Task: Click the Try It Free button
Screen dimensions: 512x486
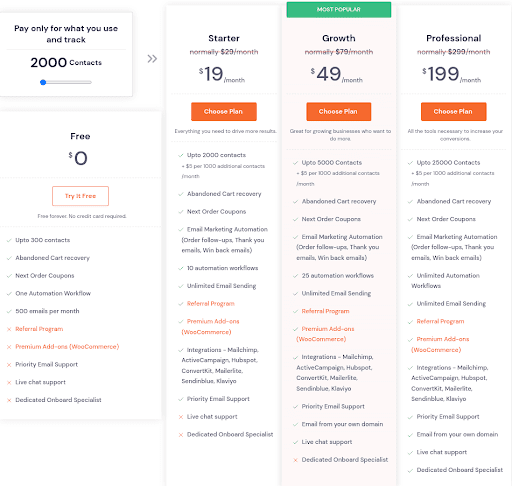Action: (80, 196)
